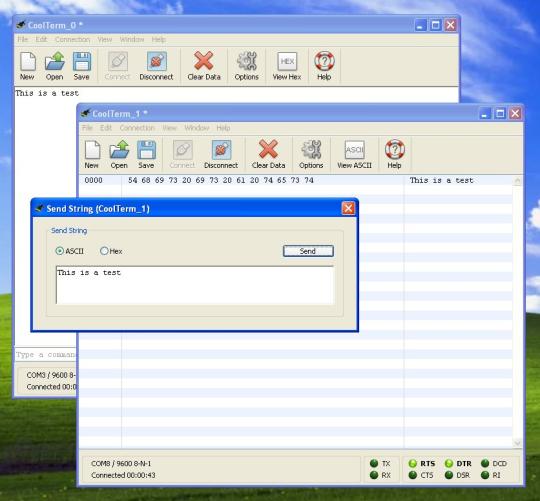540x501 pixels.
Task: Click the DCD status LED
Action: (x=485, y=463)
